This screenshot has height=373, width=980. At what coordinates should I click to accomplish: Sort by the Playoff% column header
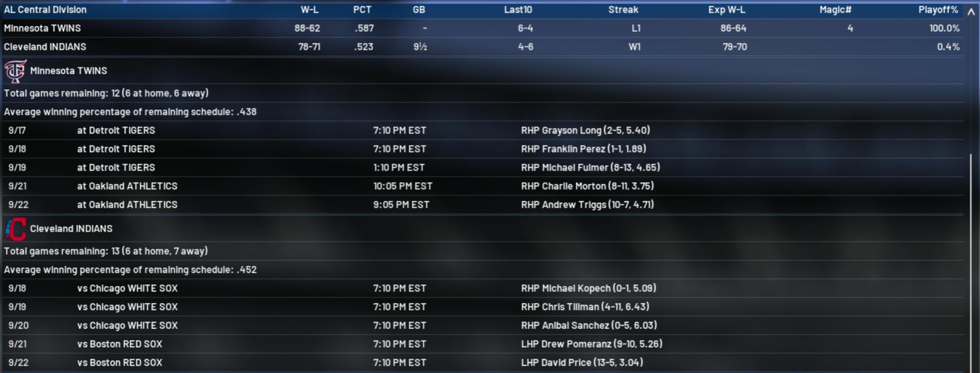point(938,10)
